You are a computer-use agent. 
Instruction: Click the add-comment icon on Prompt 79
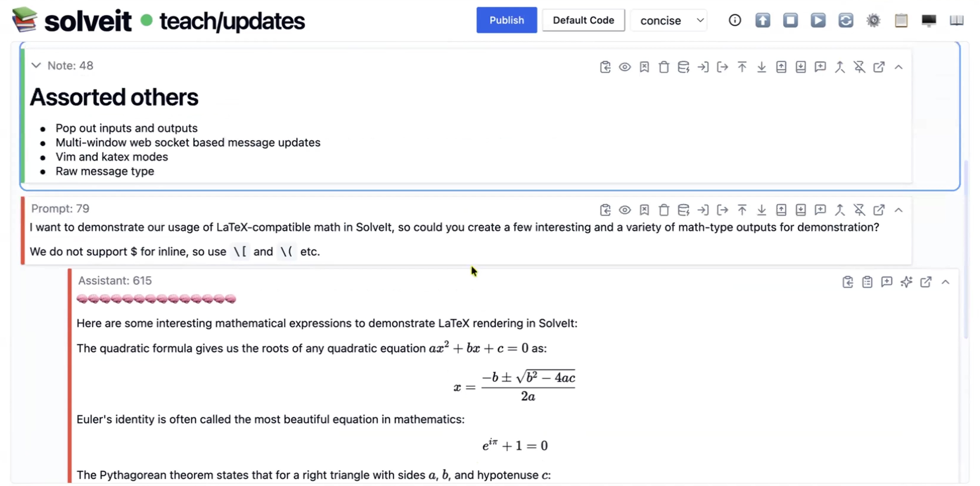(x=820, y=210)
